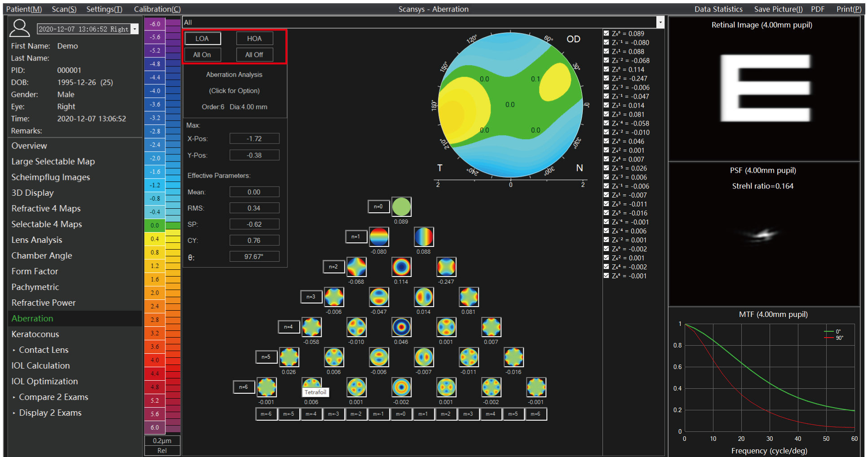The width and height of the screenshot is (868, 457).
Task: Click the 0.0 green color scale swatch
Action: tap(155, 225)
